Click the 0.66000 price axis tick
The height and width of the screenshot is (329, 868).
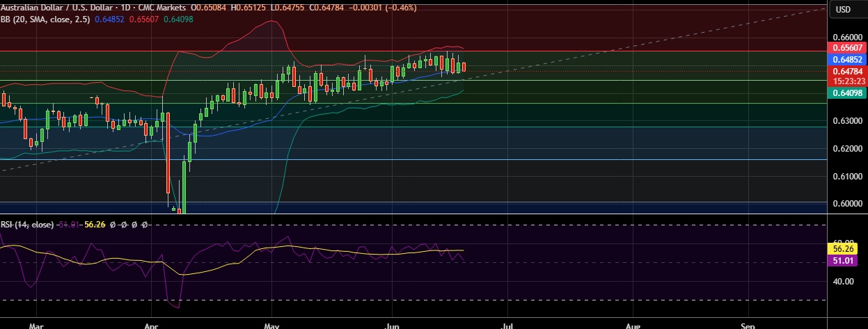click(847, 38)
